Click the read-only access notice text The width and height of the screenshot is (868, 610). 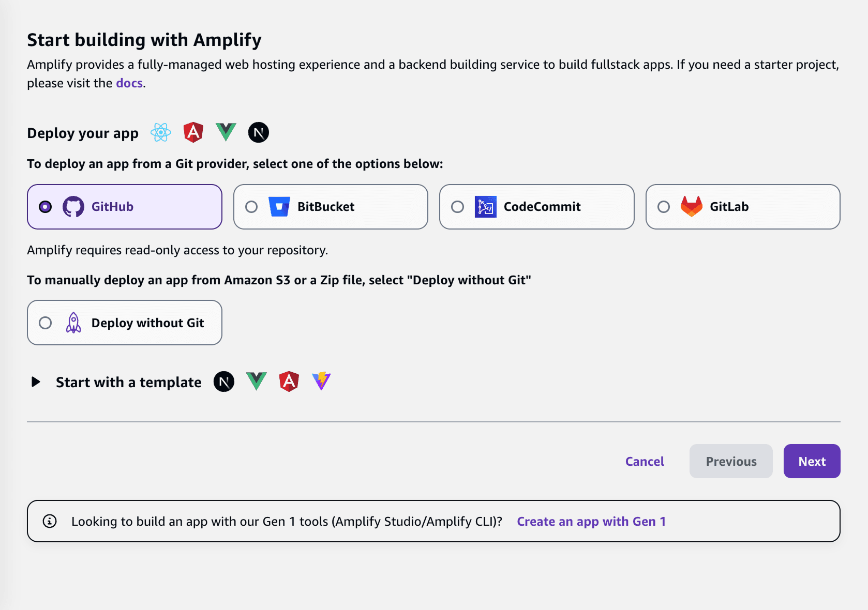click(x=177, y=250)
